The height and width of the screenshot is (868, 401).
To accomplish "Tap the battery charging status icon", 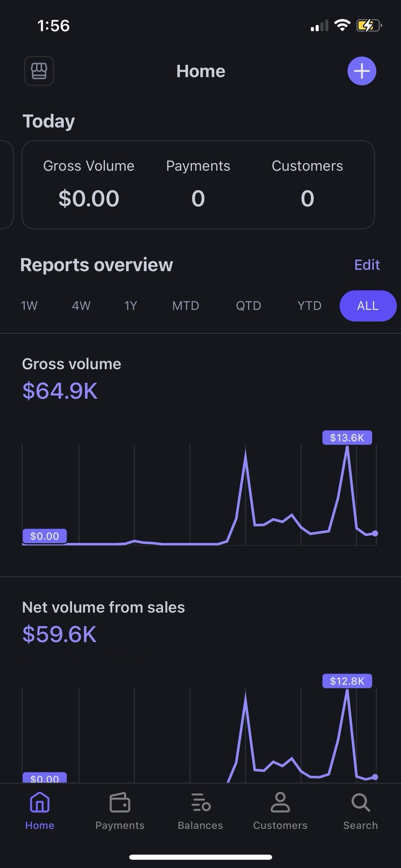I will point(368,26).
